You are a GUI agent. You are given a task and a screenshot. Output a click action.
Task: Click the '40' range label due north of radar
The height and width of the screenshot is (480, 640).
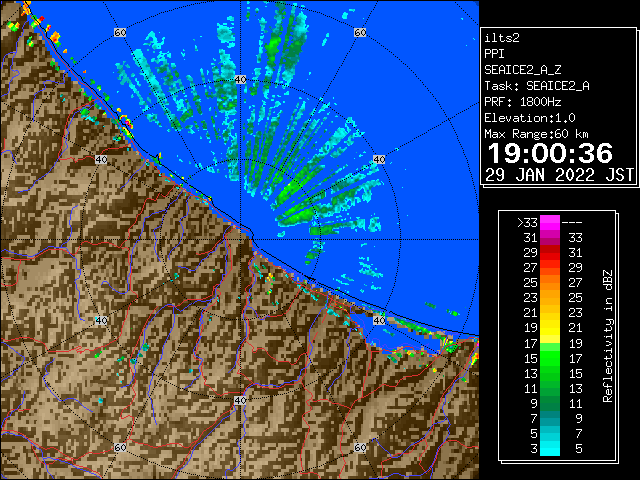coord(240,80)
